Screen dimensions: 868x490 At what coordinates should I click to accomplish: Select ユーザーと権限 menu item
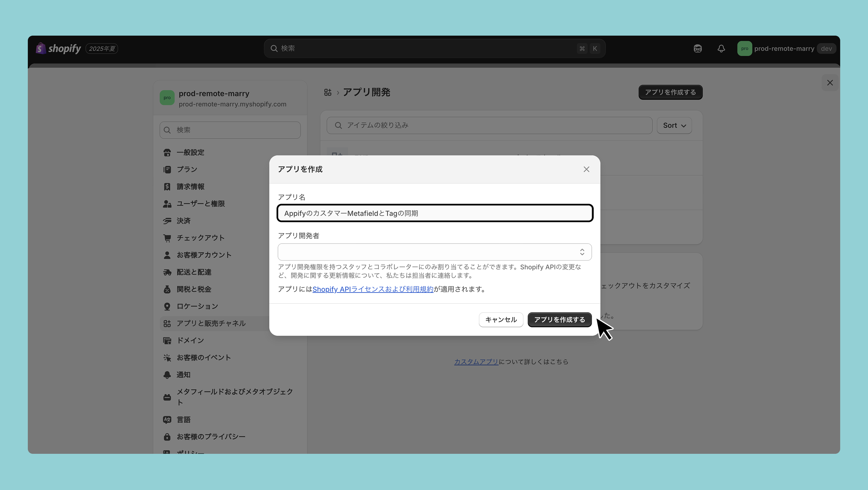[x=201, y=204]
